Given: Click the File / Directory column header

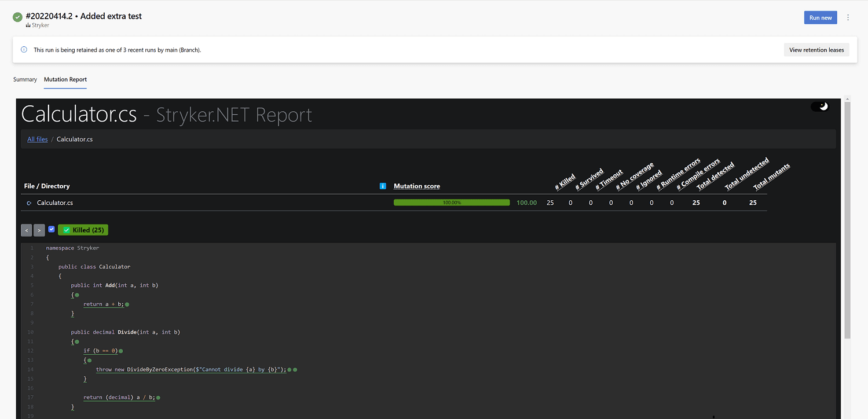Looking at the screenshot, I should [47, 186].
